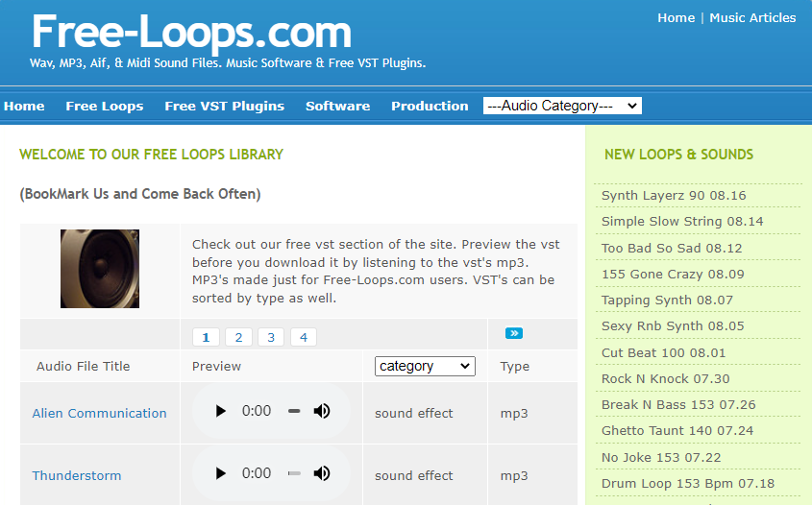The image size is (812, 505).
Task: Click the Audio File Title column header
Action: (83, 367)
